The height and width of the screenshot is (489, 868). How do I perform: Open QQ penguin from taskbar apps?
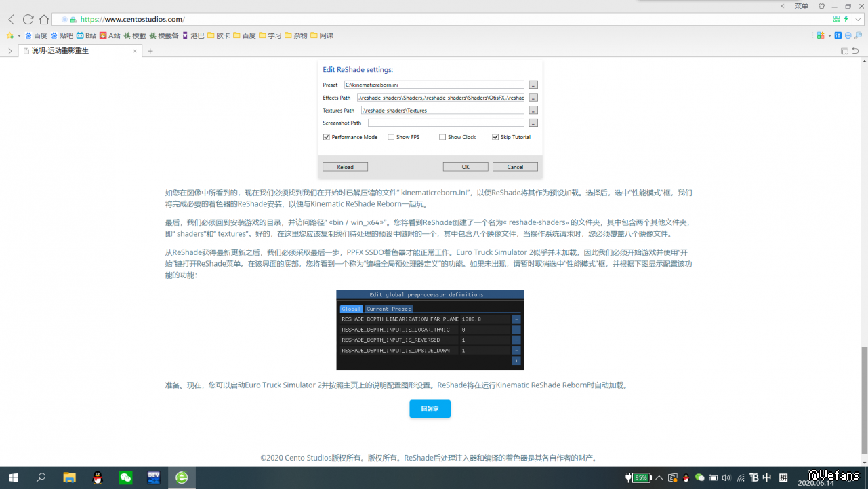coord(98,477)
